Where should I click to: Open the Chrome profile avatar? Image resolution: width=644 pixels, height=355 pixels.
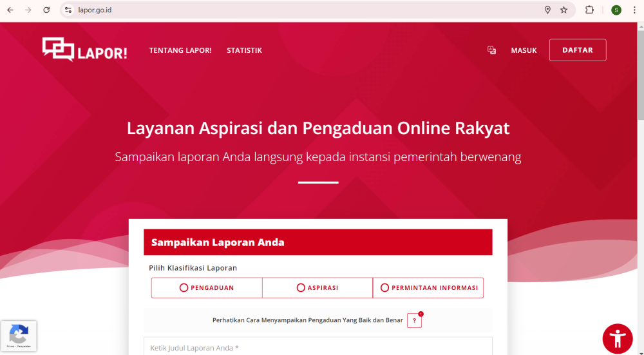click(x=616, y=10)
